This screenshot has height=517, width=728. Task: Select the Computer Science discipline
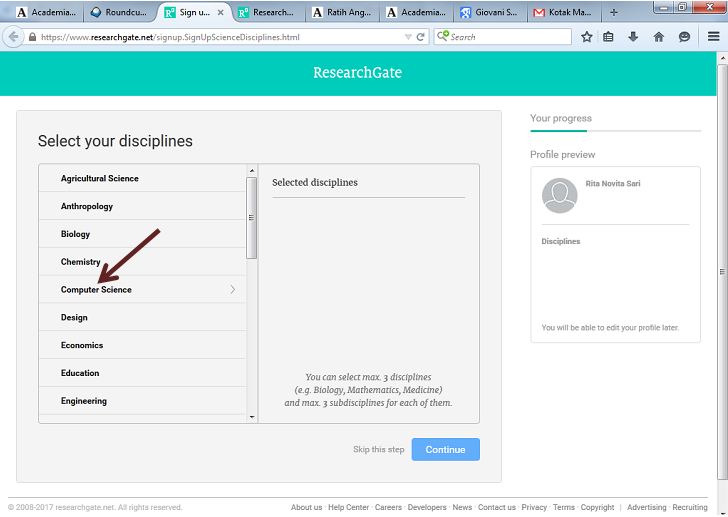click(142, 290)
